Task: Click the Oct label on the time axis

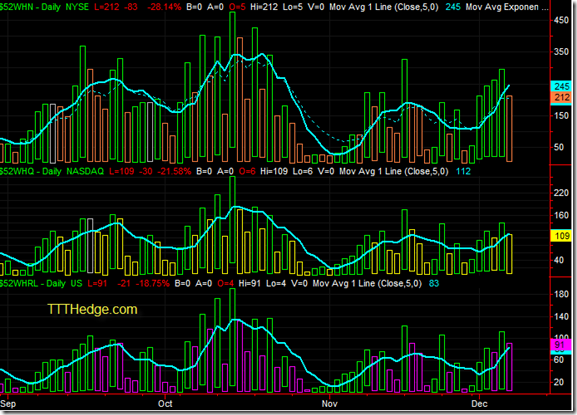Action: (x=165, y=404)
